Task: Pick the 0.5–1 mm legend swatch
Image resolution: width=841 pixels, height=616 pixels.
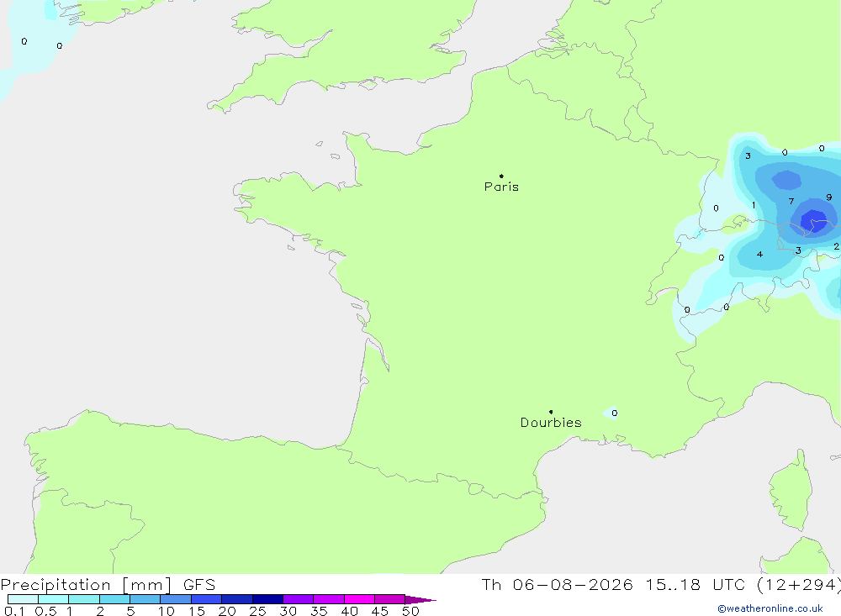Action: [53, 599]
